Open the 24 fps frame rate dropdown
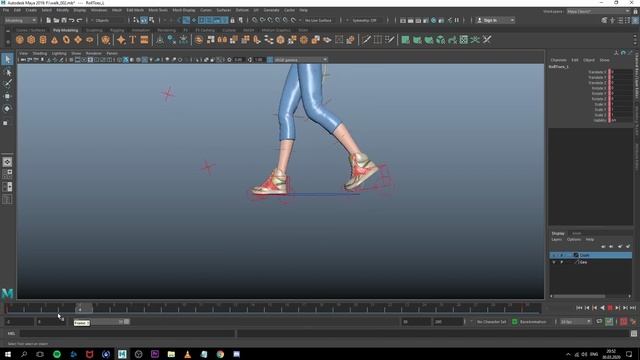 coord(576,322)
